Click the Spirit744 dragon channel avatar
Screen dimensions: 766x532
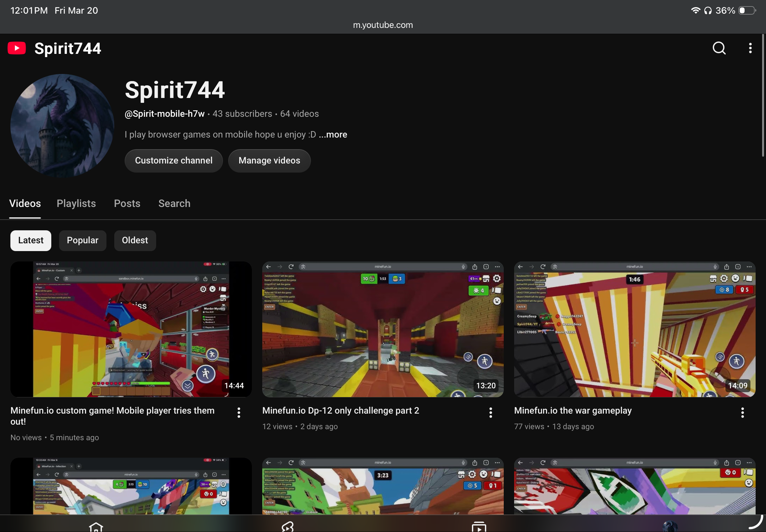tap(62, 126)
